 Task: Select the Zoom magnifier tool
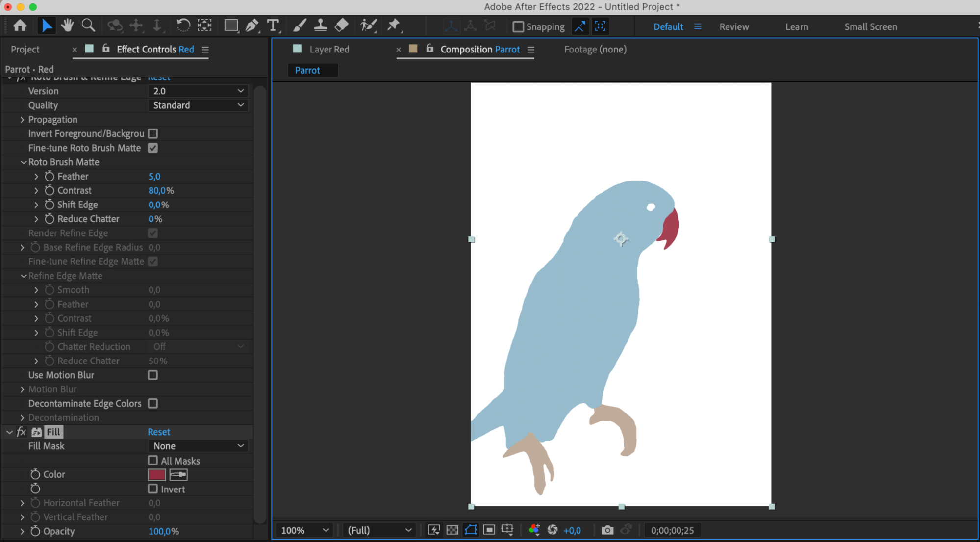(88, 26)
